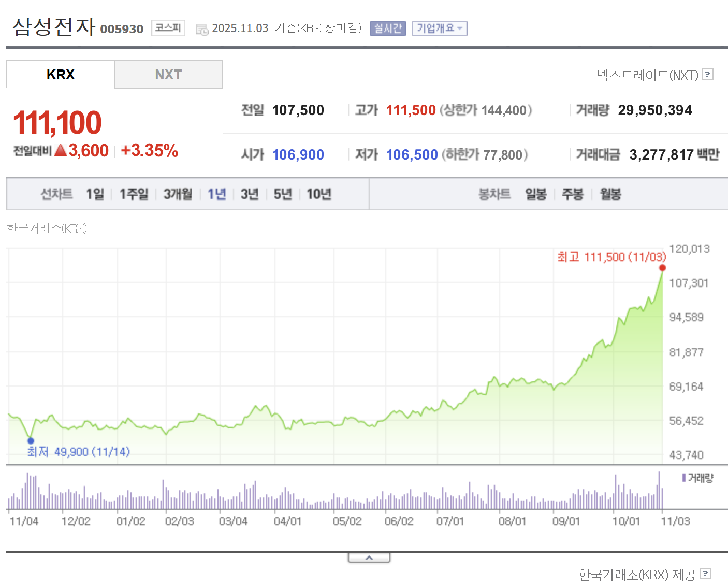Open the 넥스트레이드(NXT) link

coord(648,76)
